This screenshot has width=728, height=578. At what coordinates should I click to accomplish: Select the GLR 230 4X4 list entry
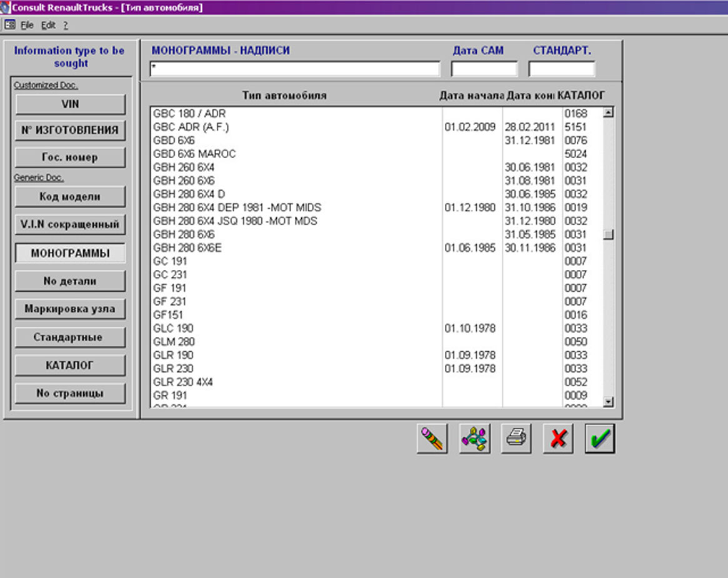(x=183, y=382)
